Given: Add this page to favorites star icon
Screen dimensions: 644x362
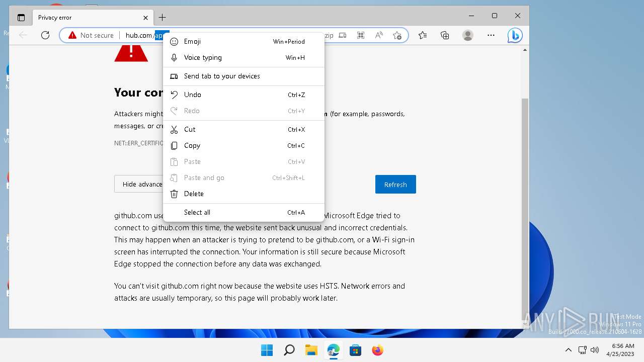Looking at the screenshot, I should click(x=397, y=35).
